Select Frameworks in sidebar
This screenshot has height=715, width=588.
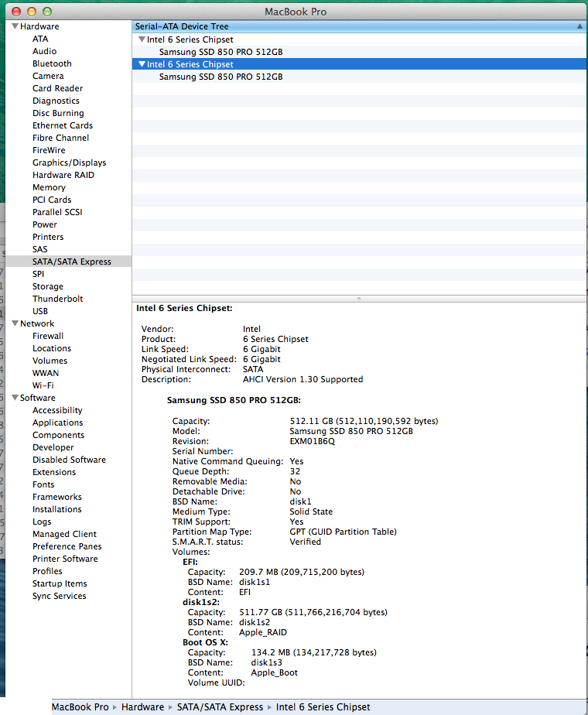57,497
